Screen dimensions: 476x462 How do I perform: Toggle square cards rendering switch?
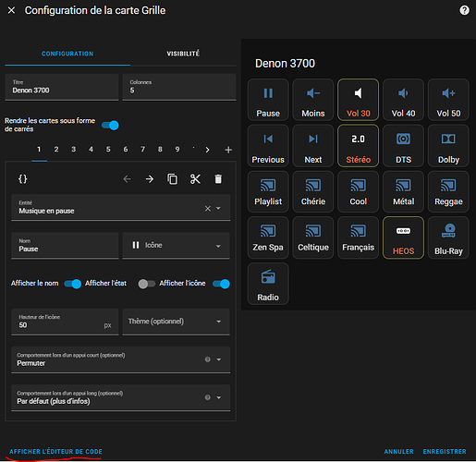click(x=110, y=126)
